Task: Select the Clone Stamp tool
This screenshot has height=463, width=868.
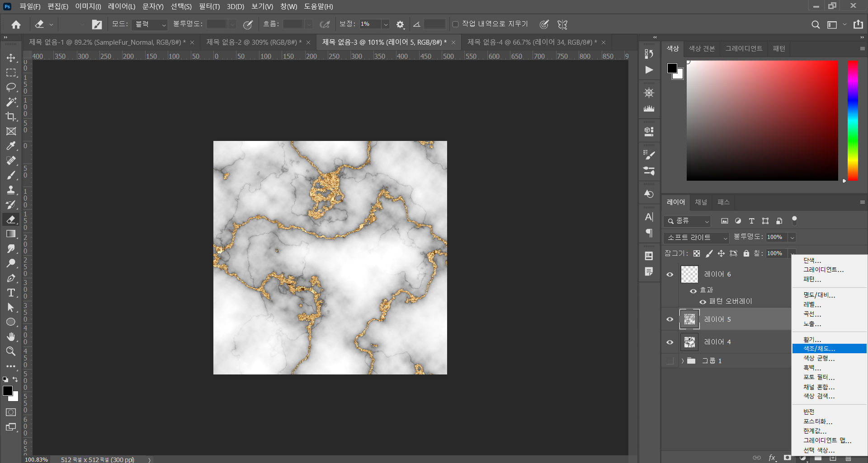Action: click(x=11, y=190)
